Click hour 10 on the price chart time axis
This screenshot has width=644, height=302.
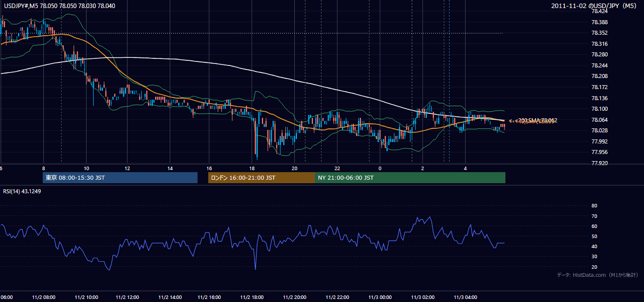[x=86, y=168]
